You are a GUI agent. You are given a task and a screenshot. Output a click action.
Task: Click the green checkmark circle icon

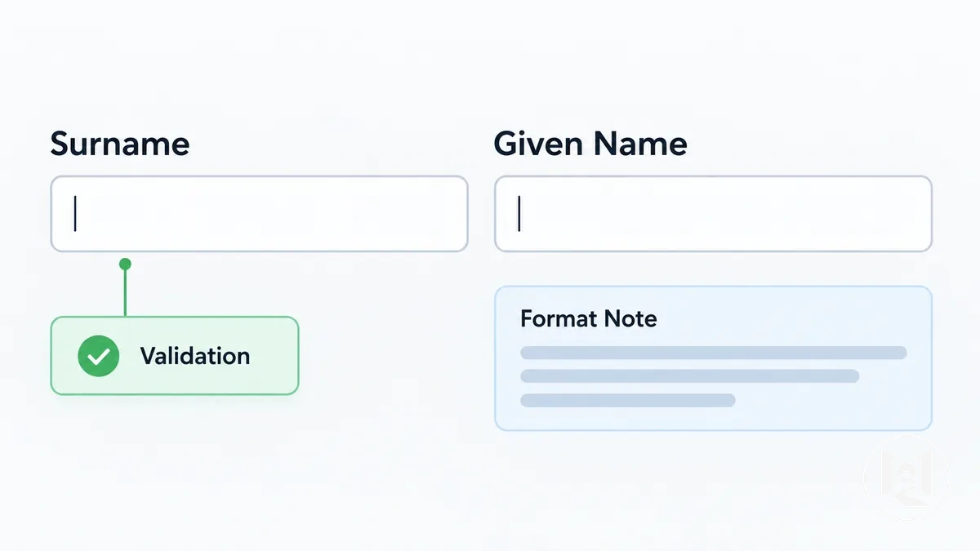[x=98, y=356]
